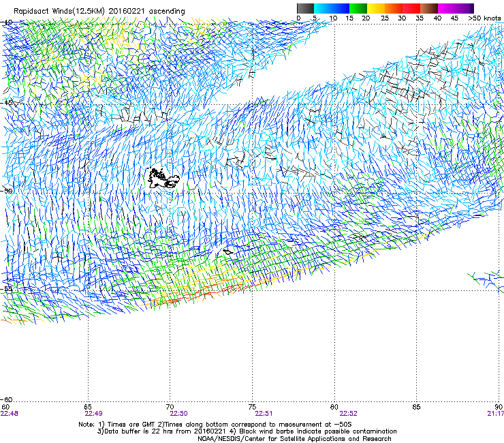The width and height of the screenshot is (504, 443).
Task: Click the 'Note: 1) Times are GMT' footer line
Action: coord(215,425)
